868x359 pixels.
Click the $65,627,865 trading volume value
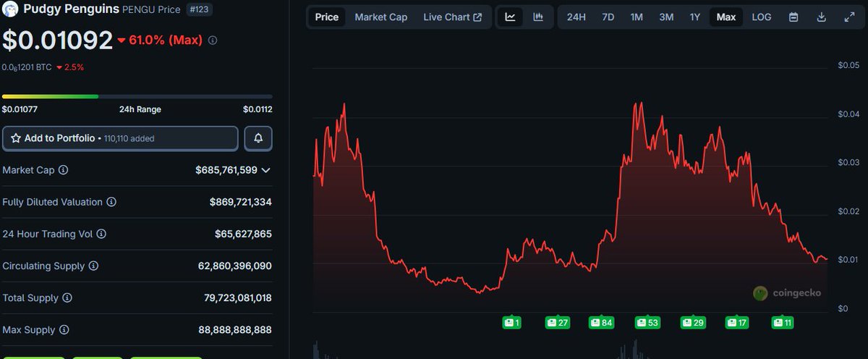coord(244,234)
